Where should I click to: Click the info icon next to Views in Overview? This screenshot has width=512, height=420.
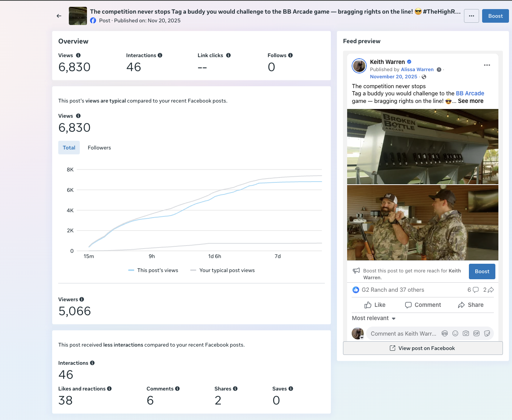click(x=78, y=55)
